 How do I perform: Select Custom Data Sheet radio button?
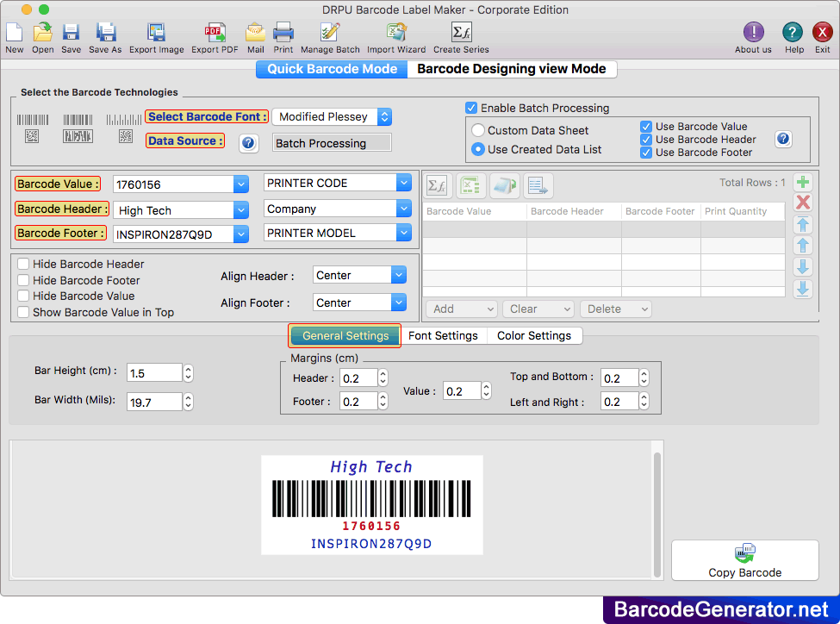[478, 130]
